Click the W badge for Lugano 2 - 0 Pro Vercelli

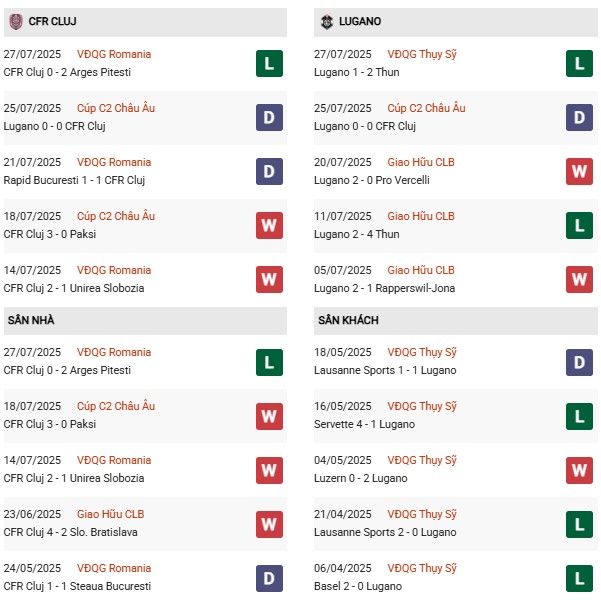[581, 171]
